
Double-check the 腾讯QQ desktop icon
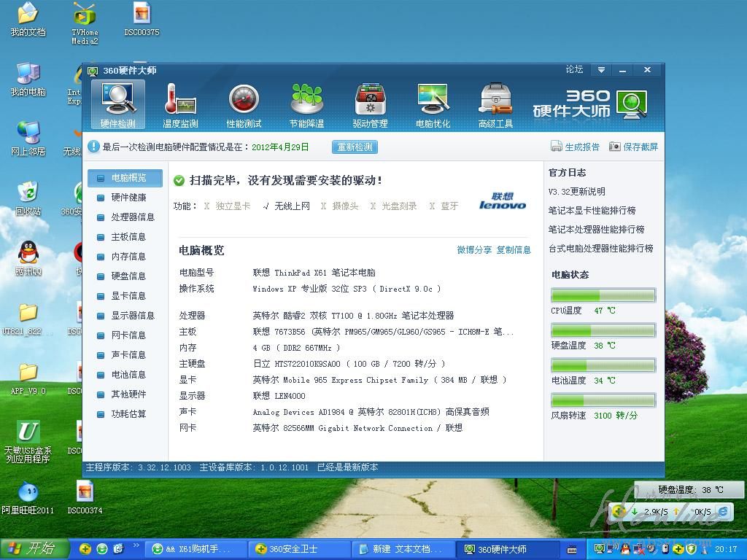click(x=28, y=257)
